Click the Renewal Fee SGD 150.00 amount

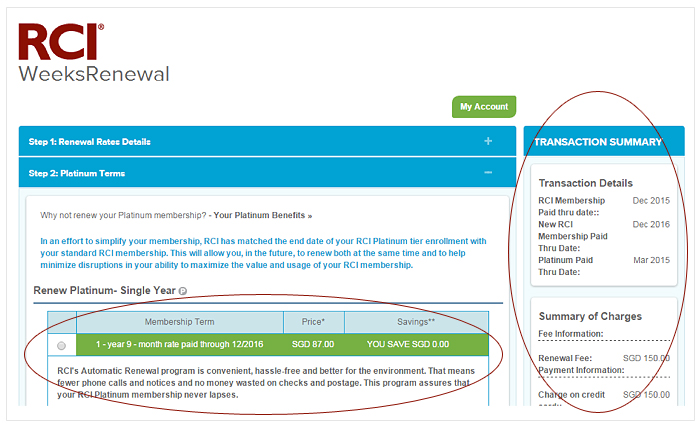coord(646,358)
